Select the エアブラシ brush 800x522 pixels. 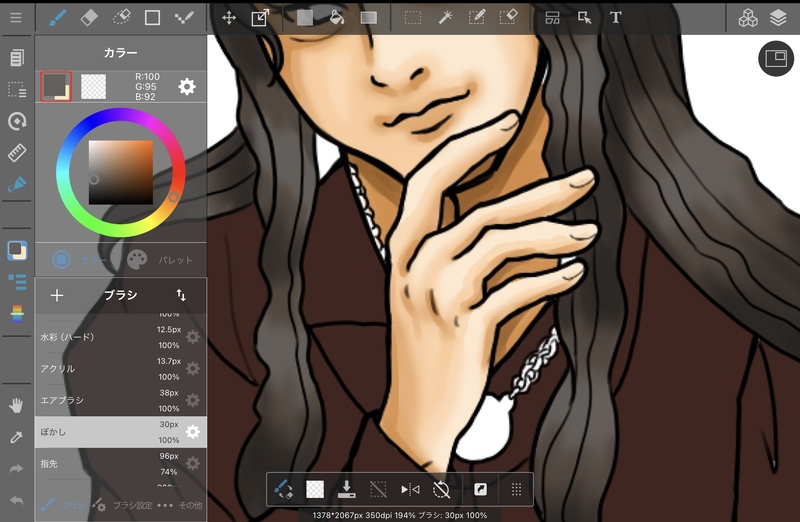coord(120,400)
